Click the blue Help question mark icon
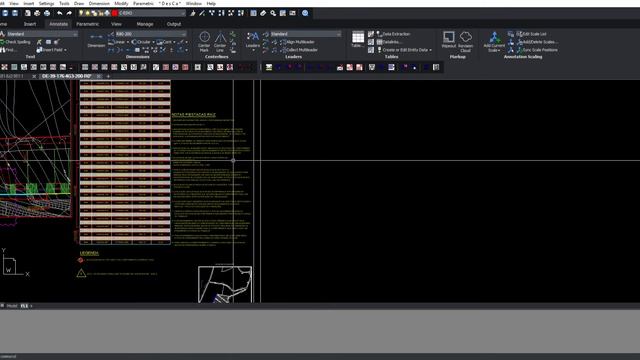The width and height of the screenshot is (640, 360). coord(305,13)
